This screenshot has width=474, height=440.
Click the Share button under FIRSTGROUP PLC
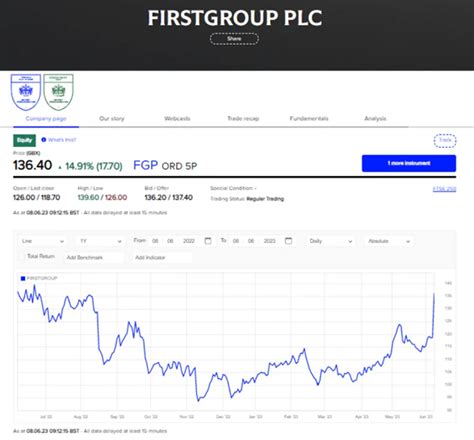coord(234,39)
